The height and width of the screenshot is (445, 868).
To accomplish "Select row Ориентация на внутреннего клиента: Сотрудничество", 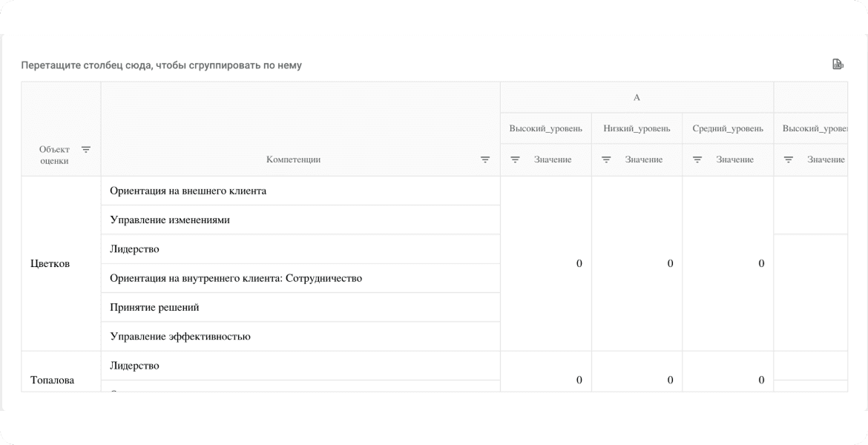I will pyautogui.click(x=300, y=278).
